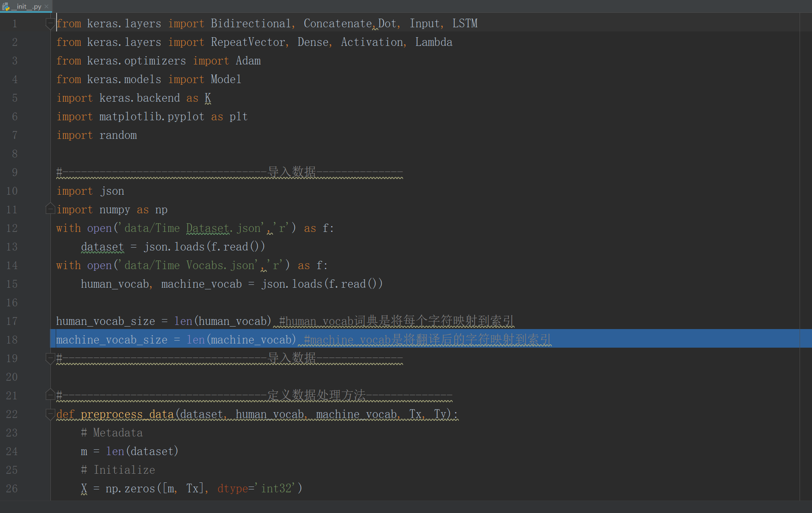The width and height of the screenshot is (812, 513).
Task: Switch to the __init__.py tab
Action: [x=27, y=6]
